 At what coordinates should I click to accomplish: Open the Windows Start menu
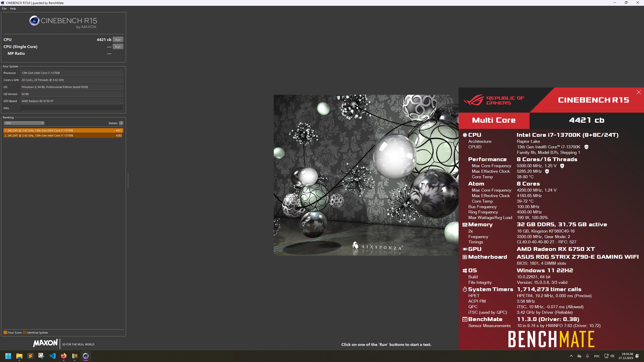[x=8, y=356]
